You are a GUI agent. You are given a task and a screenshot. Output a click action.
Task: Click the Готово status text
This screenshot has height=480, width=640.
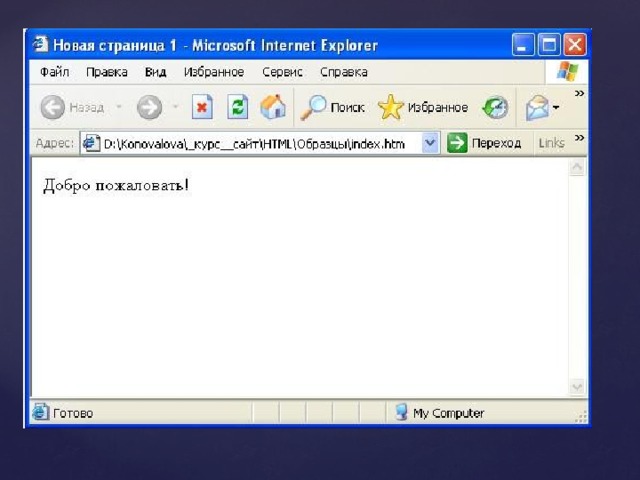click(x=73, y=413)
